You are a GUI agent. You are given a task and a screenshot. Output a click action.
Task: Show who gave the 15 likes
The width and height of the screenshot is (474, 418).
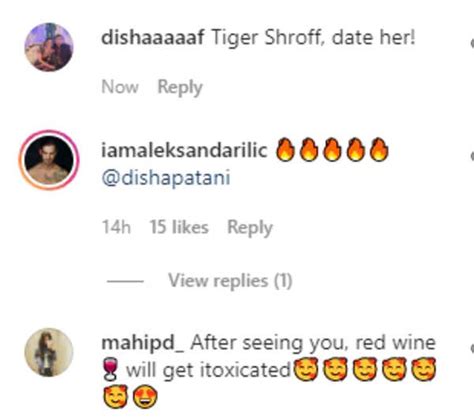pyautogui.click(x=179, y=227)
